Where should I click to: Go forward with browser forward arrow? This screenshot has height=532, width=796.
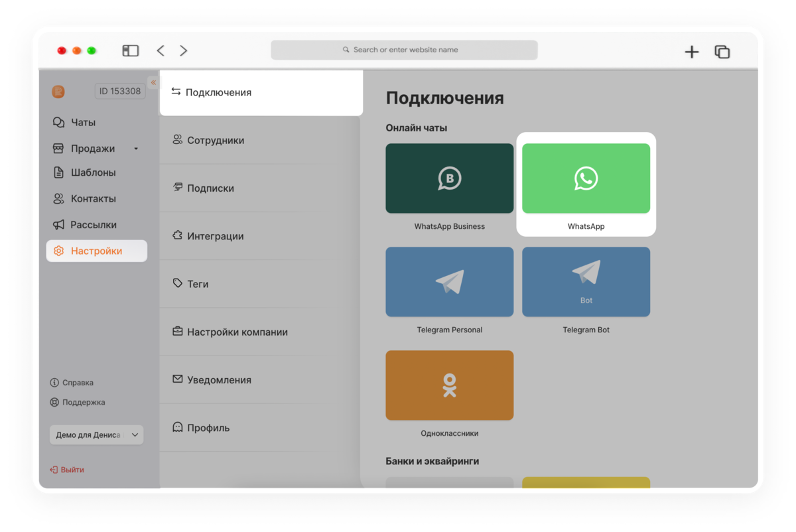point(184,50)
